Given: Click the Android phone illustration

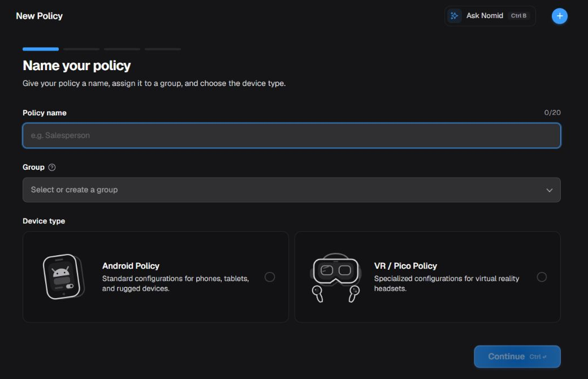Looking at the screenshot, I should click(x=64, y=277).
